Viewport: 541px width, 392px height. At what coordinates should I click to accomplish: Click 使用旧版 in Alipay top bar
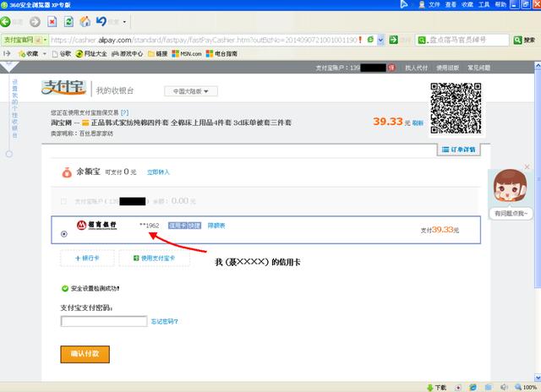click(447, 68)
